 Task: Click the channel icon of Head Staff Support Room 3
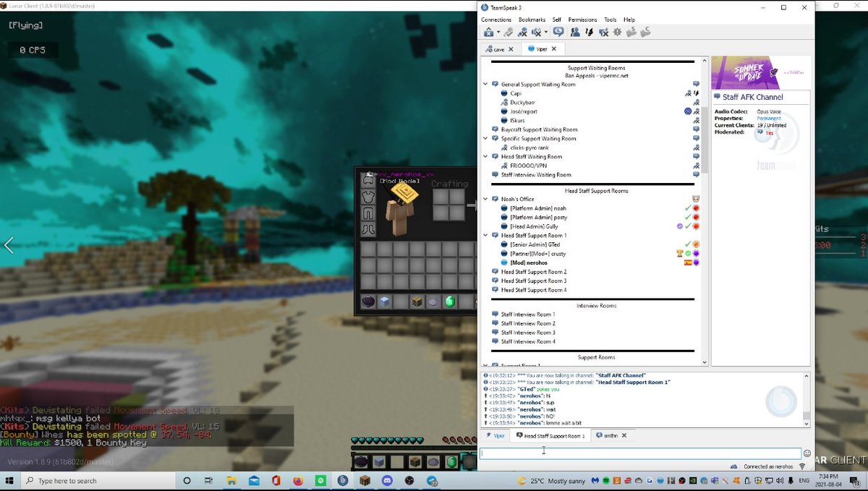coord(495,281)
